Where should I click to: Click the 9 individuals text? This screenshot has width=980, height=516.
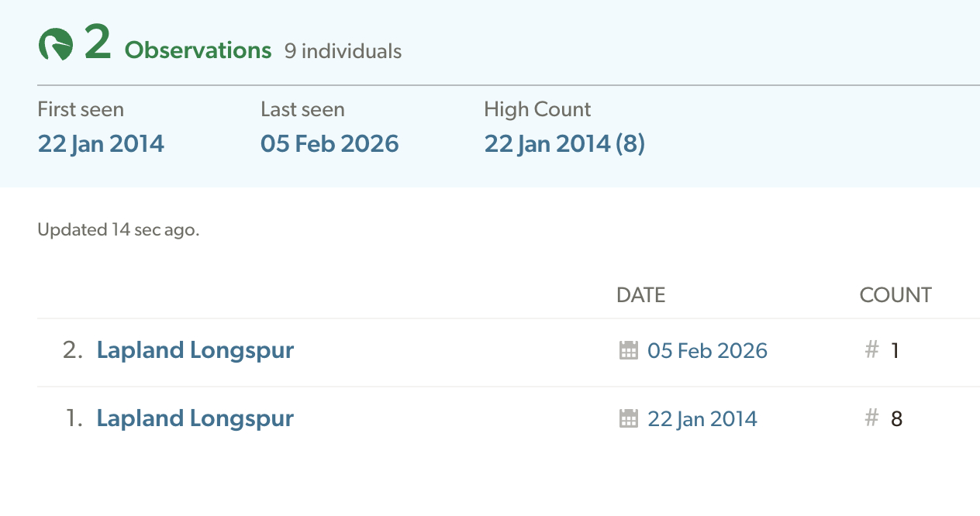click(343, 52)
